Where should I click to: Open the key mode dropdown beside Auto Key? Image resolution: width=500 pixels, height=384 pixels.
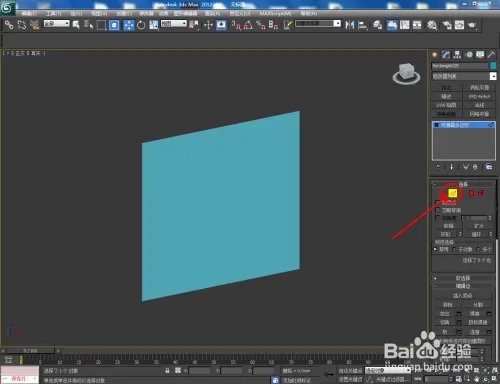[x=388, y=370]
